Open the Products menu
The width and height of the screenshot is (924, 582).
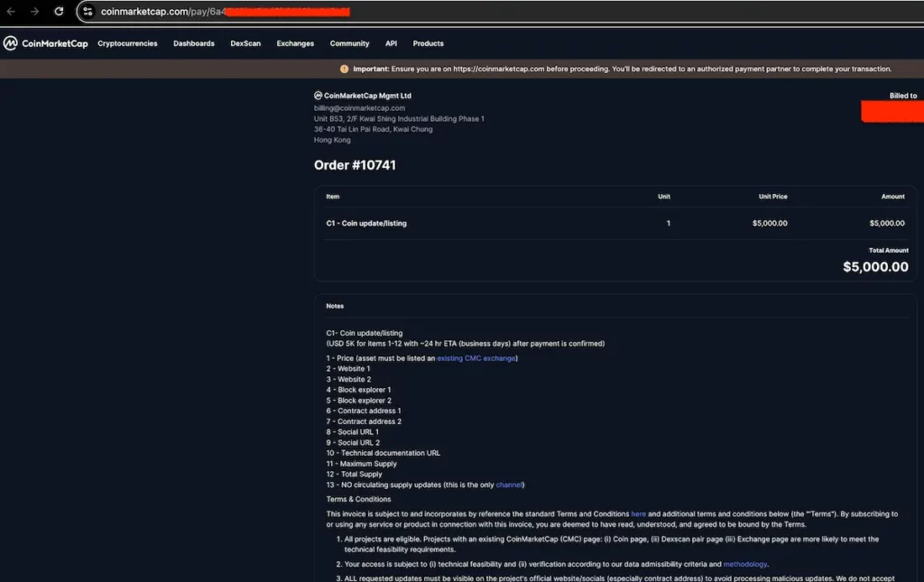[429, 43]
